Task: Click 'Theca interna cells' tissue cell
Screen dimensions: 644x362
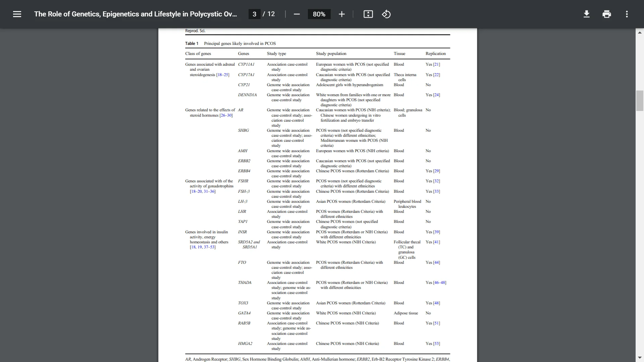Action: pos(405,77)
